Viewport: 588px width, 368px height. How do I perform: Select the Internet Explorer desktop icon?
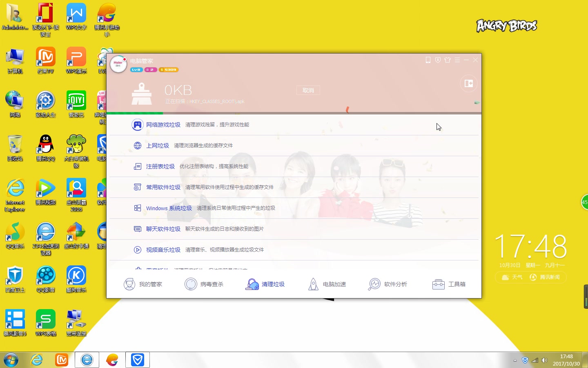point(15,195)
